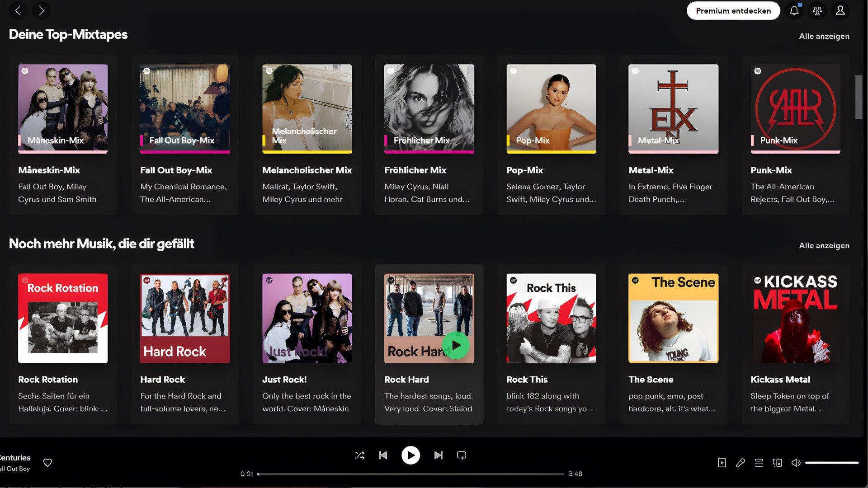Open Fall Out Boy-Mix cover

(x=185, y=109)
